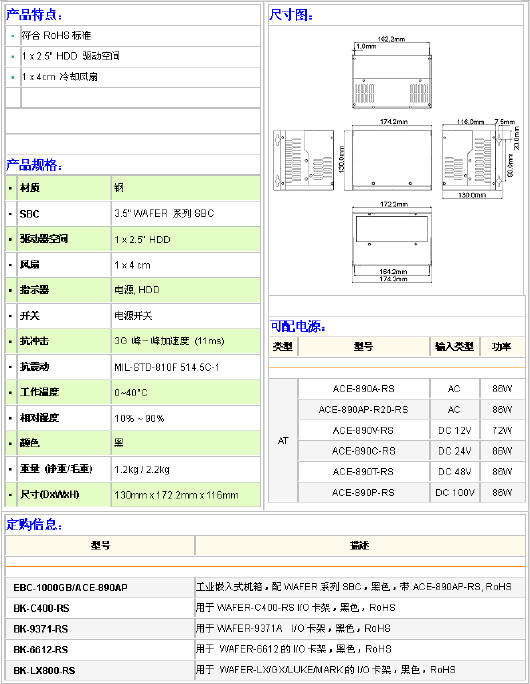530x684 pixels.
Task: Click the 指示器 spec label
Action: (x=34, y=290)
